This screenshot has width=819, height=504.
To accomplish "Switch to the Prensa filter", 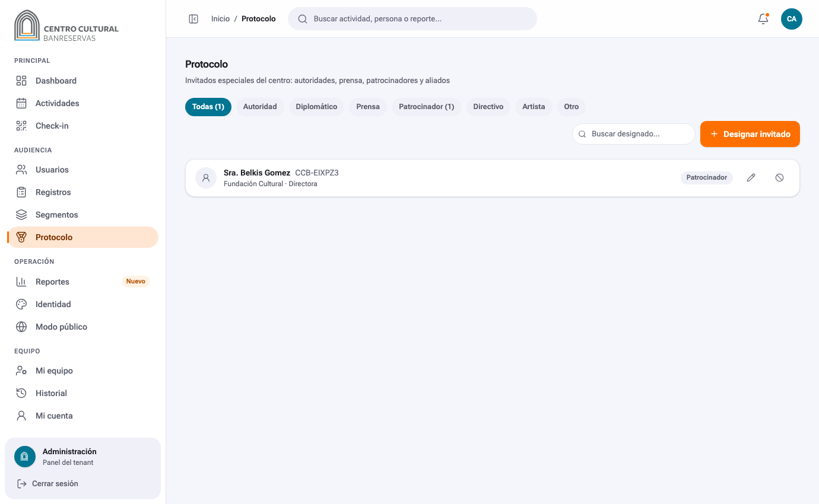I will [x=368, y=107].
